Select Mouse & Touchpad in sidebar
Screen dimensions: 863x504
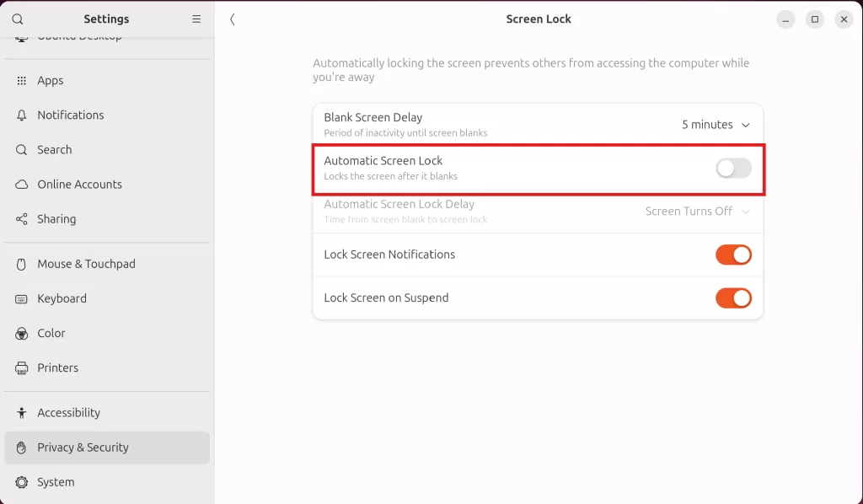tap(86, 264)
